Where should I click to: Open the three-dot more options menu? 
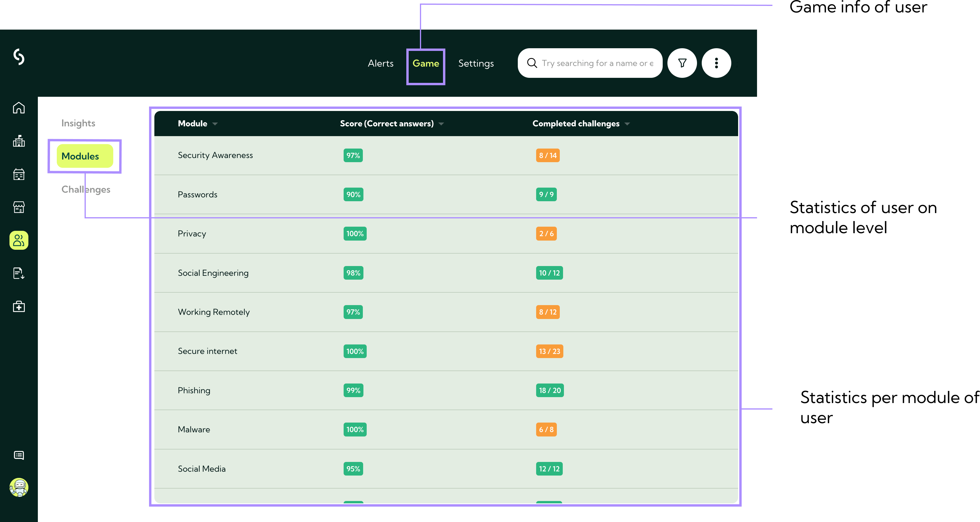click(716, 63)
